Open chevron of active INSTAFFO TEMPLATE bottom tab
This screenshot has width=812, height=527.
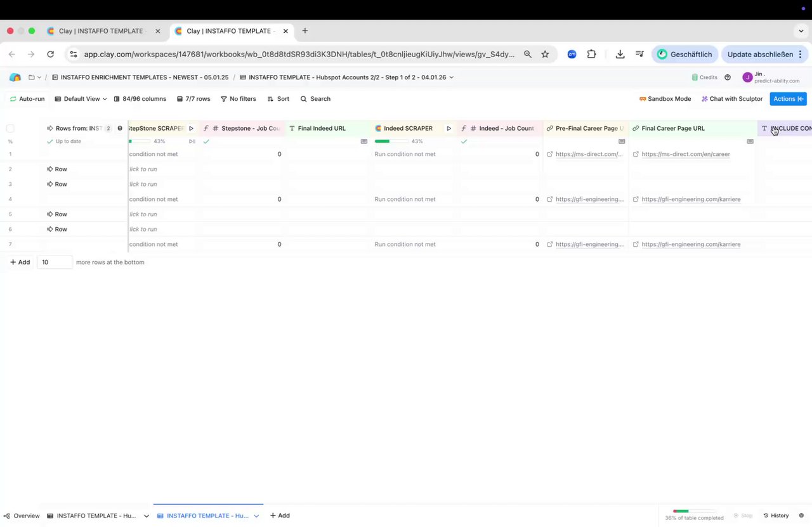(x=257, y=516)
